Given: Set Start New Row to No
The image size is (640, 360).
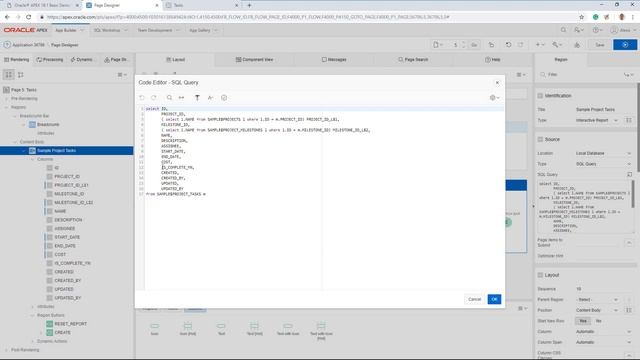Looking at the screenshot, I should 598,321.
